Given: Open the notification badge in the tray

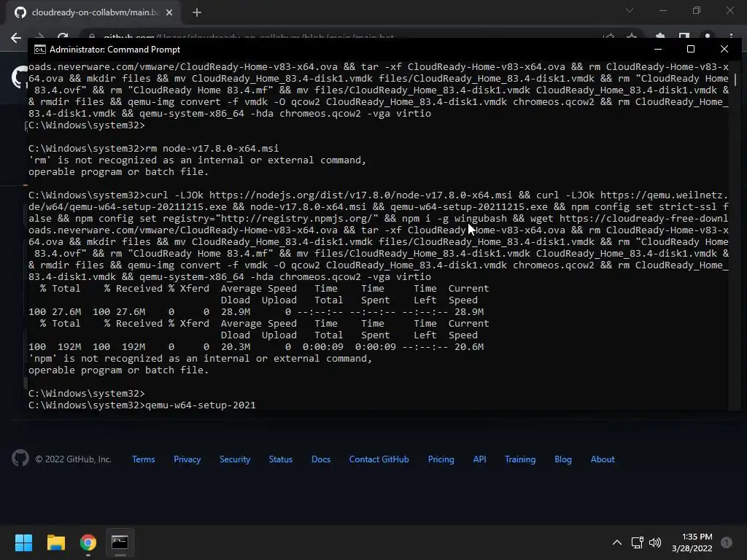Looking at the screenshot, I should click(727, 542).
